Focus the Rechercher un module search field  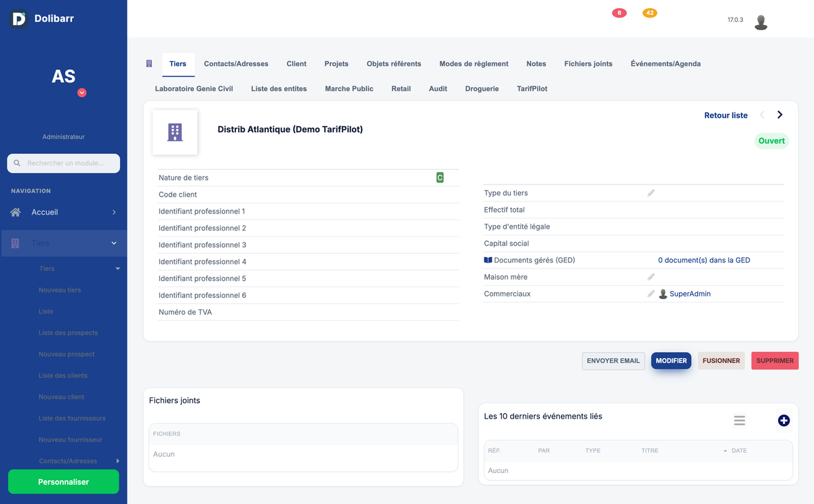(x=64, y=163)
